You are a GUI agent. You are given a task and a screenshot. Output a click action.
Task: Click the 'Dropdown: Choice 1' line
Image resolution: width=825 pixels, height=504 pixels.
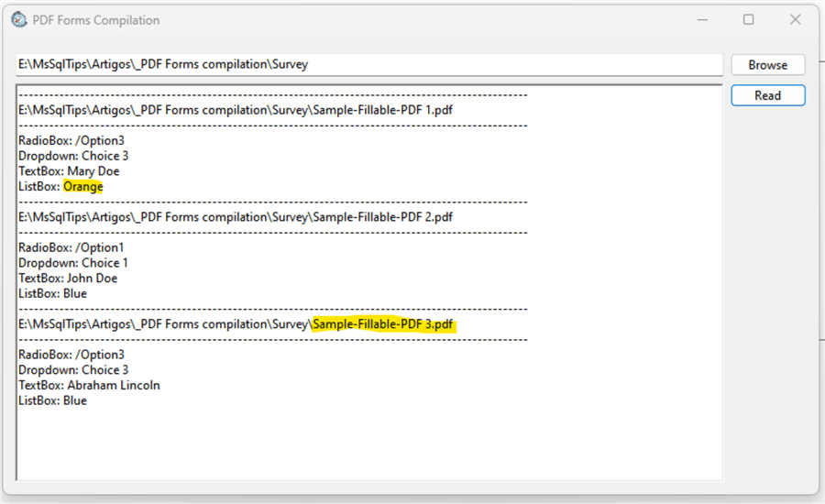pos(73,262)
